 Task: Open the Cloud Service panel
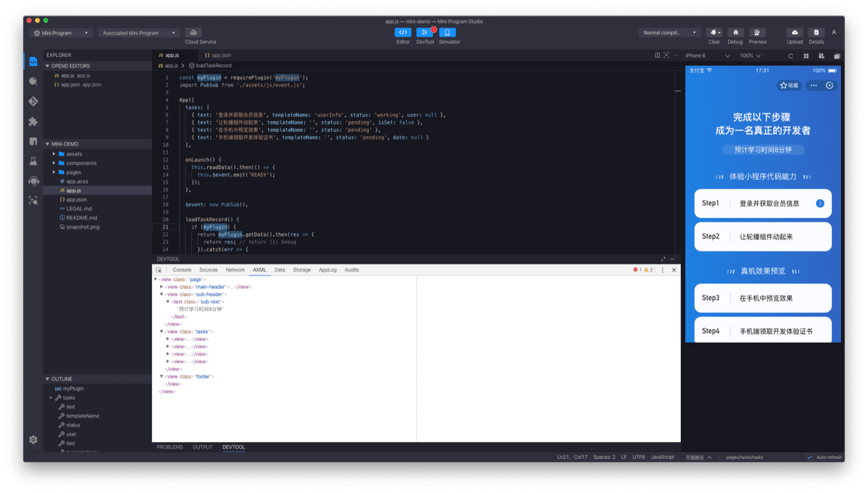tap(193, 33)
